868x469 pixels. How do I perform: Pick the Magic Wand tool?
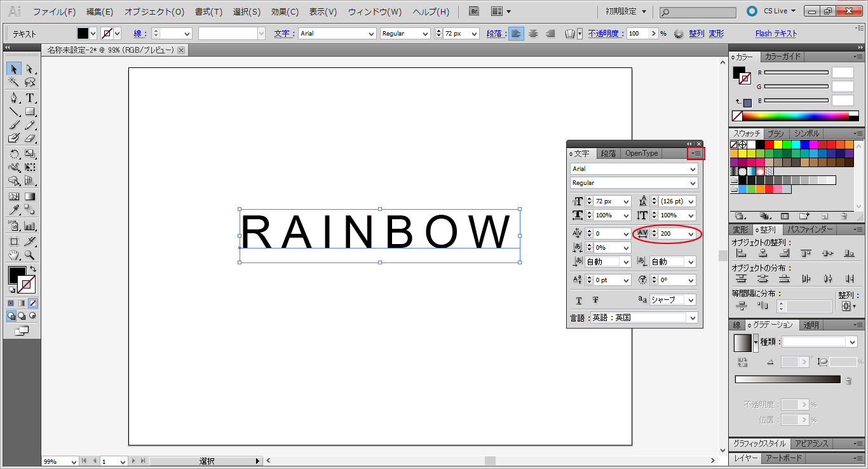(x=14, y=82)
